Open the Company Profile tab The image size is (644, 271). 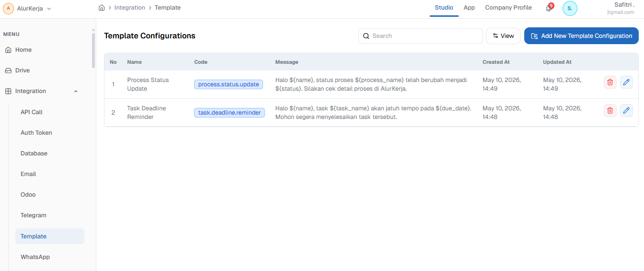coord(508,8)
